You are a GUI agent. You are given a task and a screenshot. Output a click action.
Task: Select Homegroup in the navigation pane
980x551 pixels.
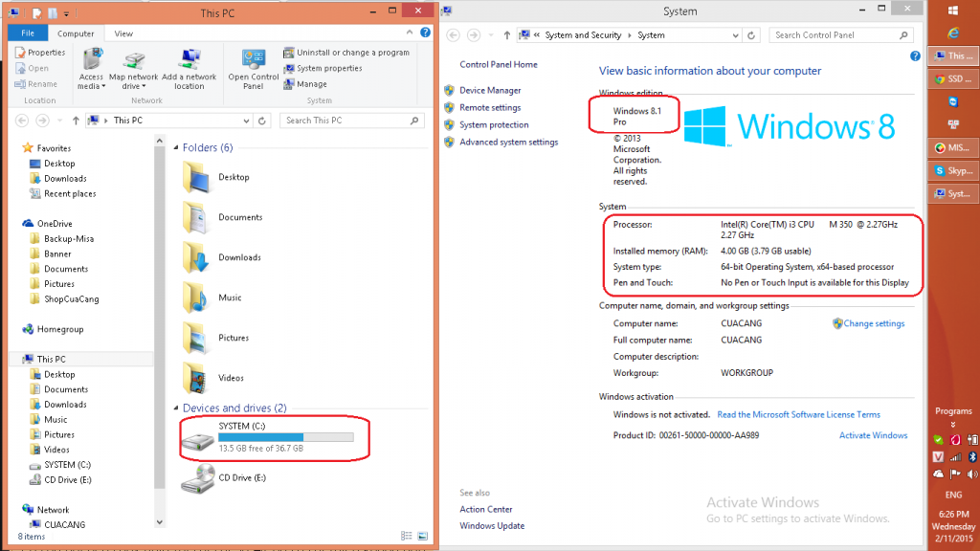point(53,329)
